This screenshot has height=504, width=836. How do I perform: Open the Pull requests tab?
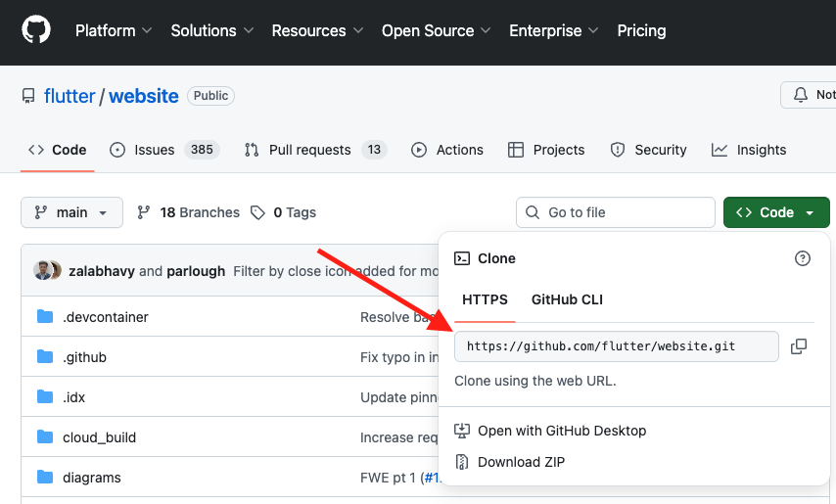click(315, 150)
